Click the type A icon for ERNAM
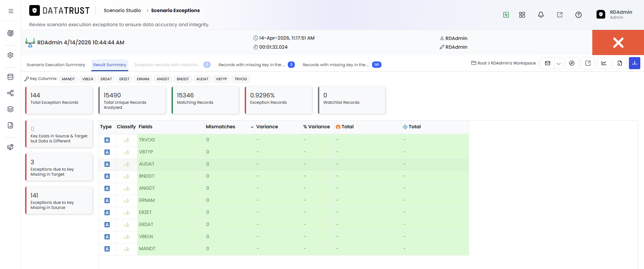 click(x=107, y=200)
